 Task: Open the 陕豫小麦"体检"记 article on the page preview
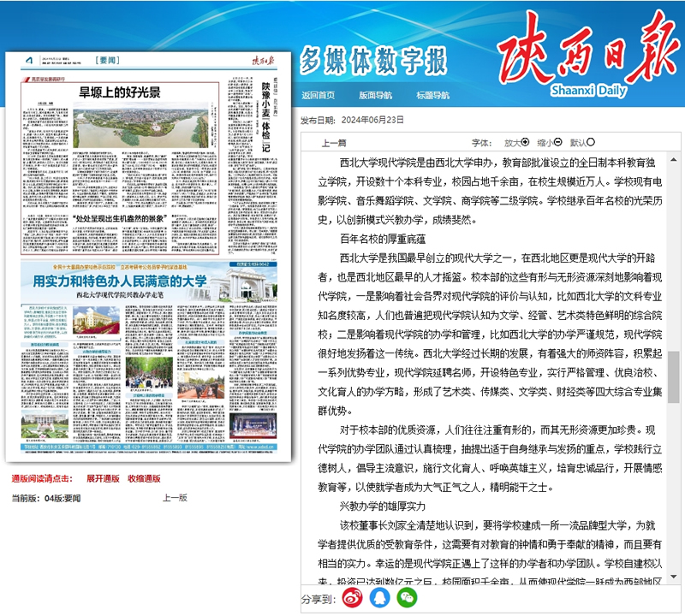[x=265, y=116]
